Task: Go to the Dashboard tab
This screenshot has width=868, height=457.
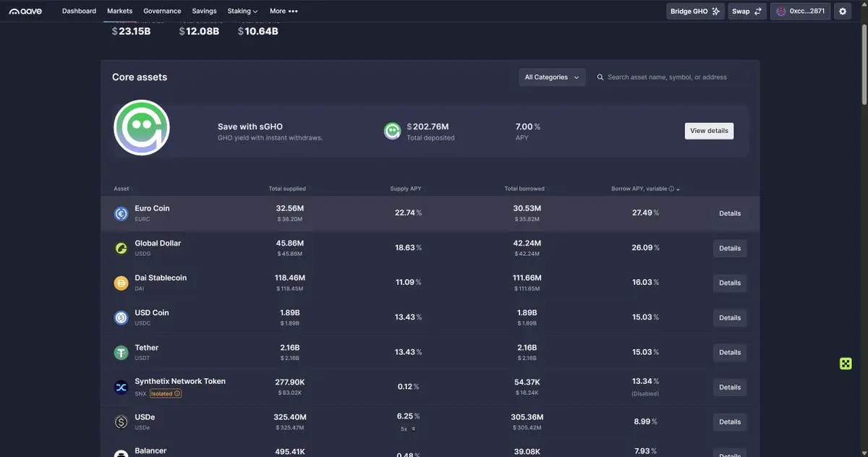Action: 79,12
